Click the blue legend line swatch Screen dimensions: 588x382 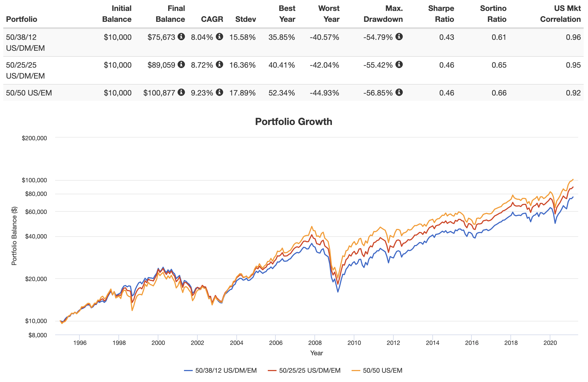(x=188, y=371)
